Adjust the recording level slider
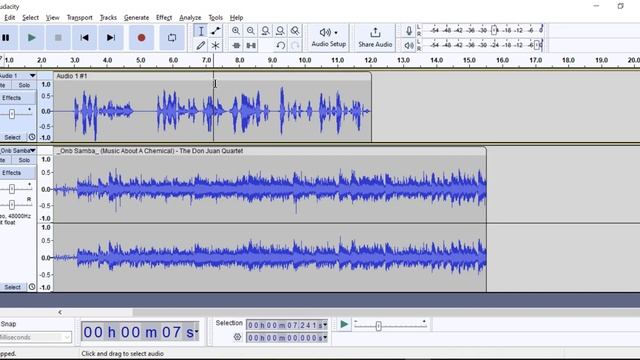This screenshot has height=360, width=640. (x=494, y=30)
